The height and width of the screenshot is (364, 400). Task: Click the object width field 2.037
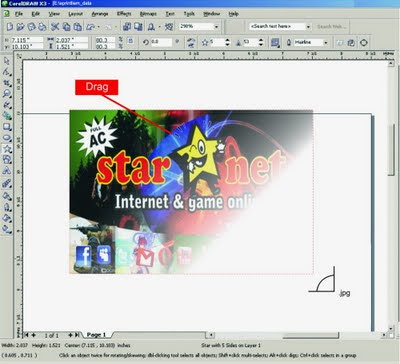pyautogui.click(x=71, y=40)
